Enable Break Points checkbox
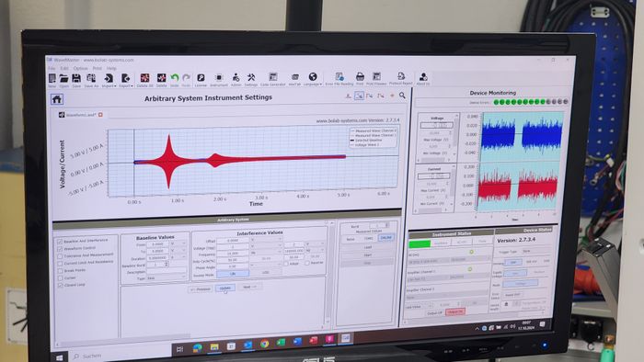 (x=60, y=270)
